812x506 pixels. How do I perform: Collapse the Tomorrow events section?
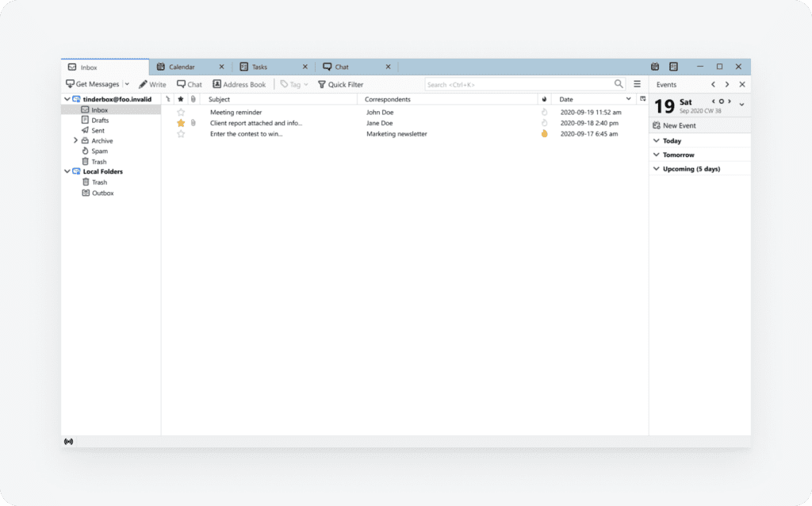pyautogui.click(x=656, y=155)
